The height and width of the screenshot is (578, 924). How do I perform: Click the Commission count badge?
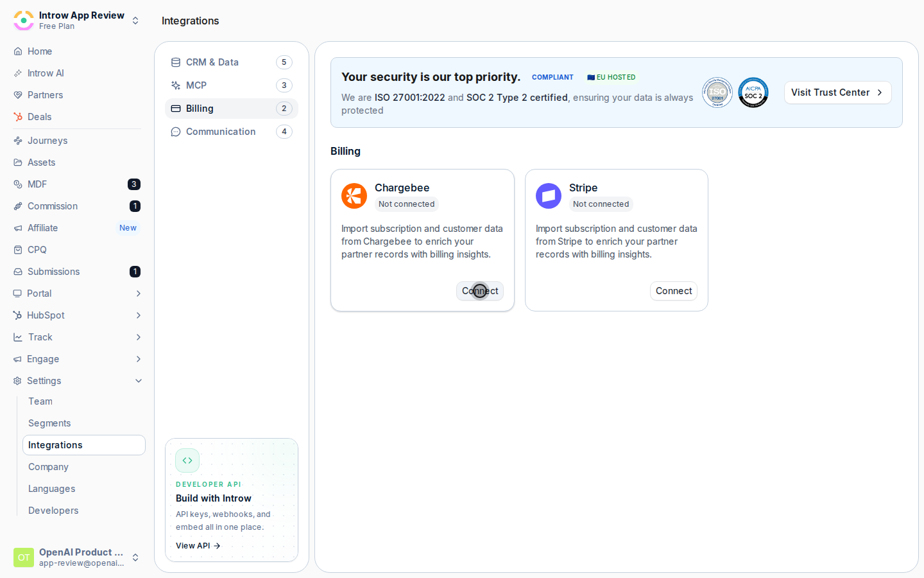(135, 206)
